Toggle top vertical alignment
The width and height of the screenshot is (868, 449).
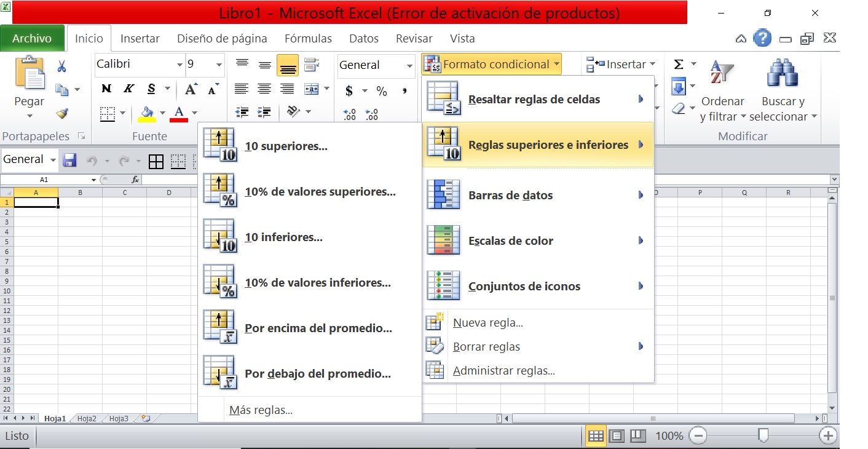[x=242, y=64]
